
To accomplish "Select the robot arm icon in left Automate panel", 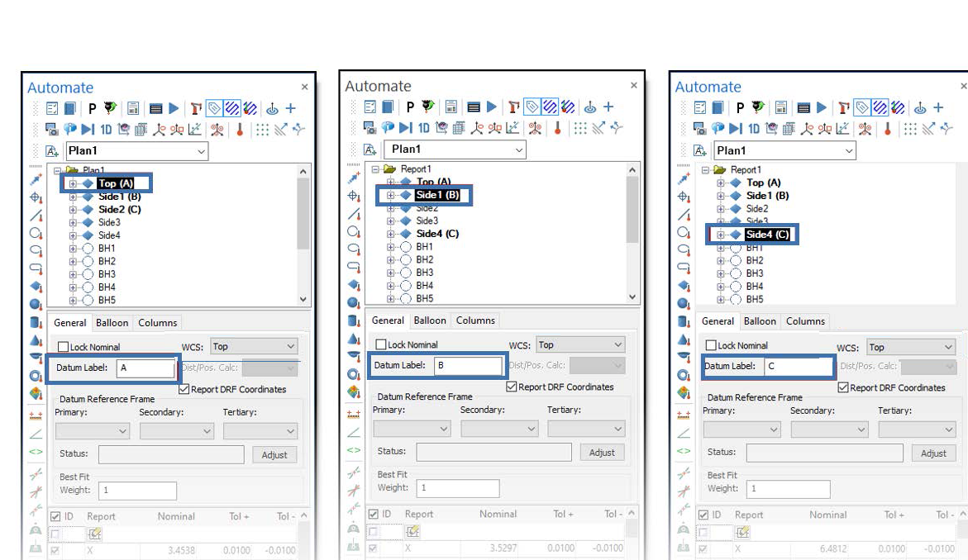I will point(196,109).
